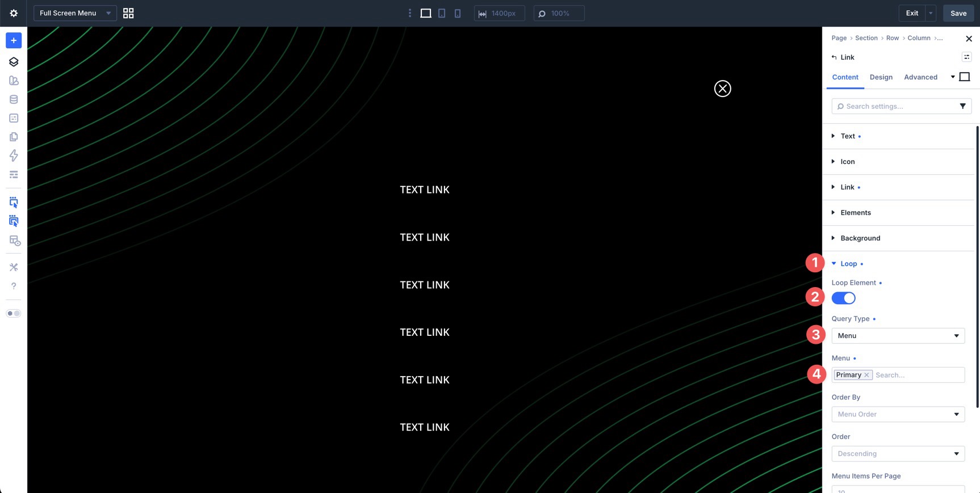Click the Row breadcrumb
The height and width of the screenshot is (493, 980).
[893, 38]
